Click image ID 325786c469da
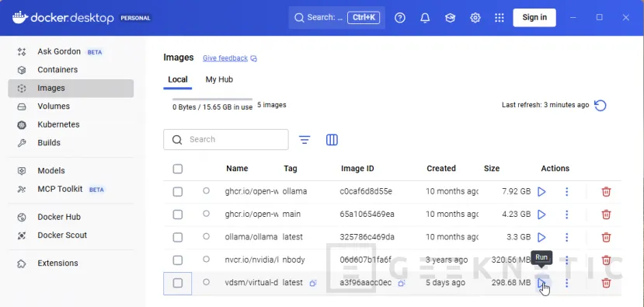Viewport: 644px width, 307px height. point(367,238)
